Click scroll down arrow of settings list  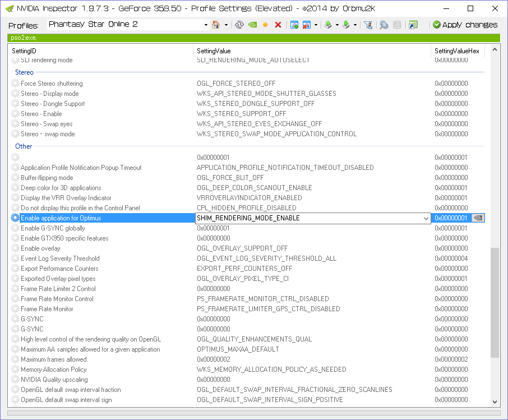495,402
